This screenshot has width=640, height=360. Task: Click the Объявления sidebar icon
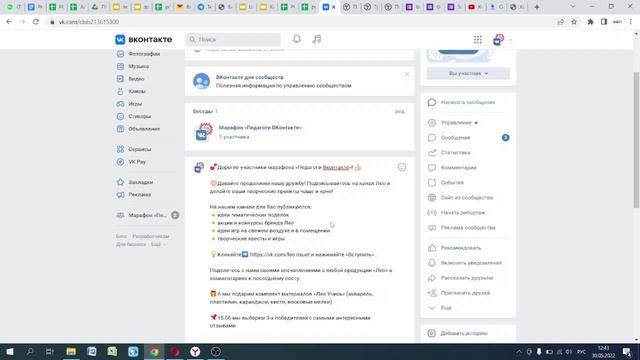[120, 129]
